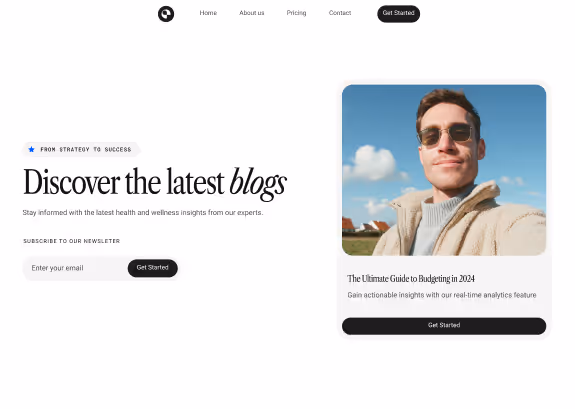Click the word Discover in the headline

(72, 182)
